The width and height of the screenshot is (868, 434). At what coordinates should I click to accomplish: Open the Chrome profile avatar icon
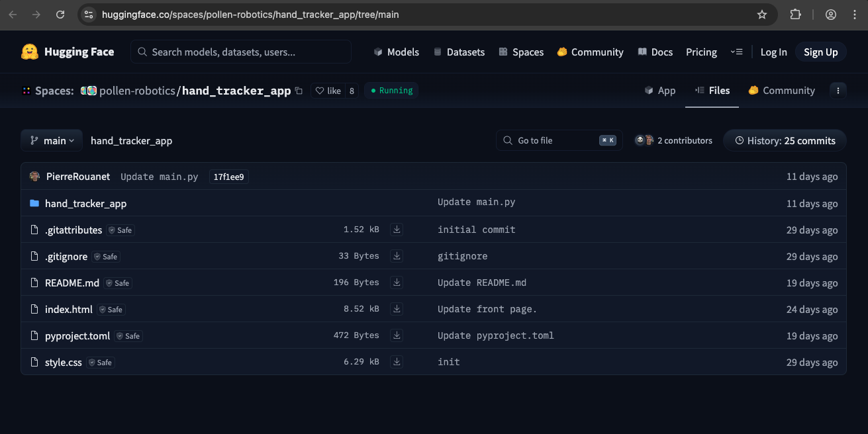tap(831, 15)
